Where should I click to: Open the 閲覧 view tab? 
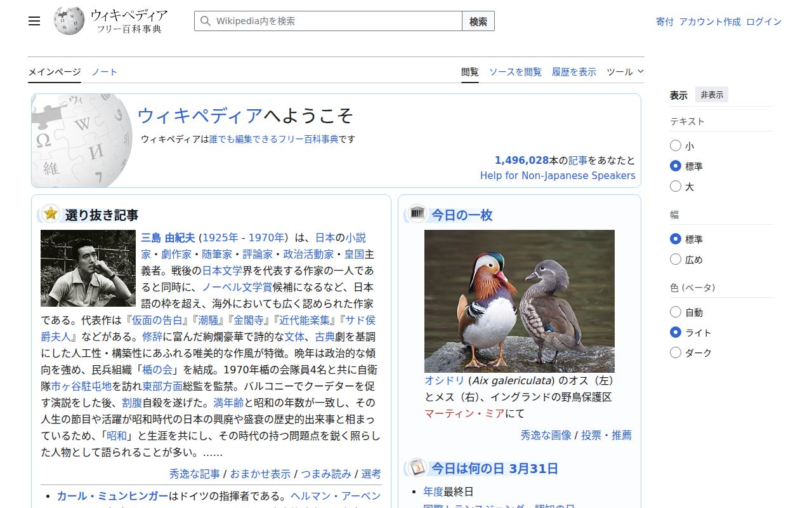pos(470,72)
